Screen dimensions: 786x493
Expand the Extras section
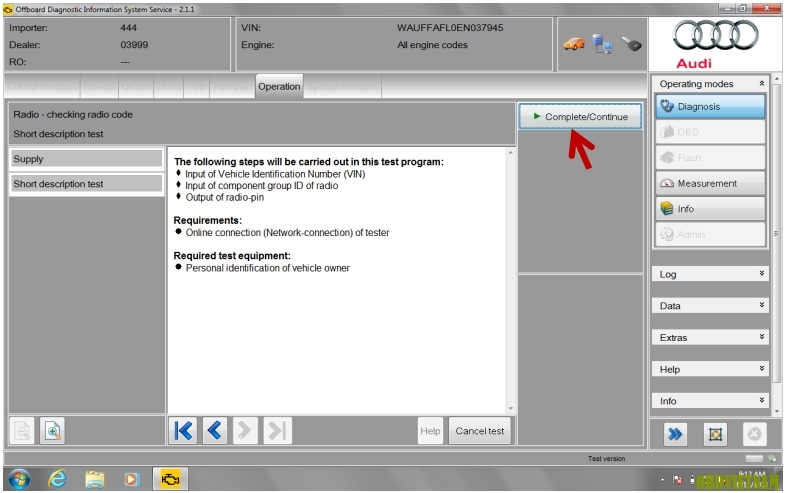(710, 337)
